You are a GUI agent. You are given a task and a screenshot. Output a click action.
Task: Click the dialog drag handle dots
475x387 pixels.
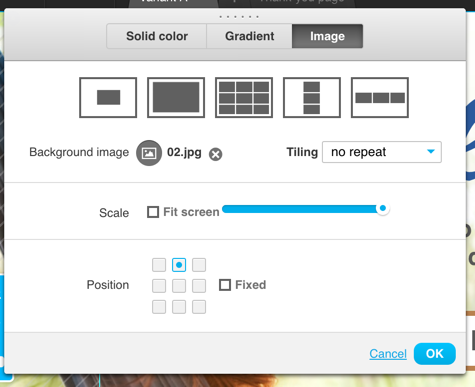239,17
